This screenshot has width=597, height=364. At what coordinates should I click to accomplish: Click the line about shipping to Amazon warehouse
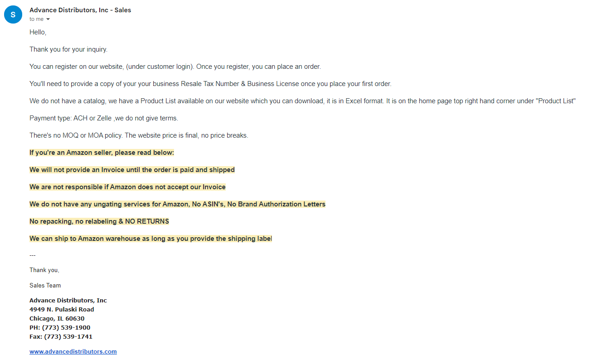point(150,239)
